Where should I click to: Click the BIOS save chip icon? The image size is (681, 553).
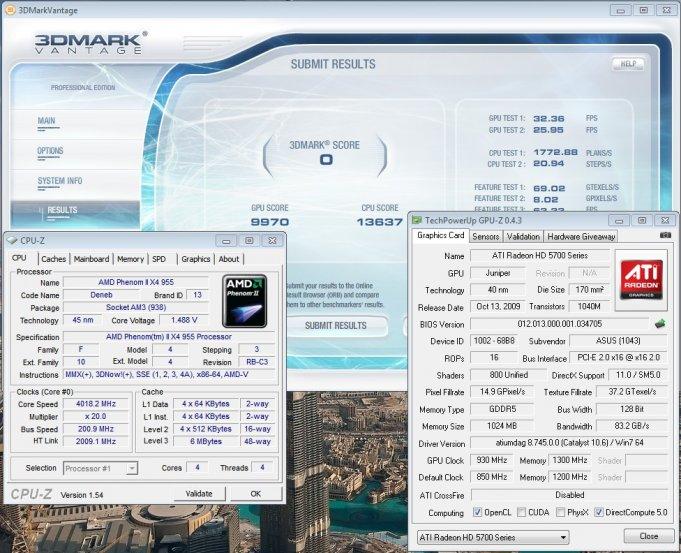[x=660, y=324]
